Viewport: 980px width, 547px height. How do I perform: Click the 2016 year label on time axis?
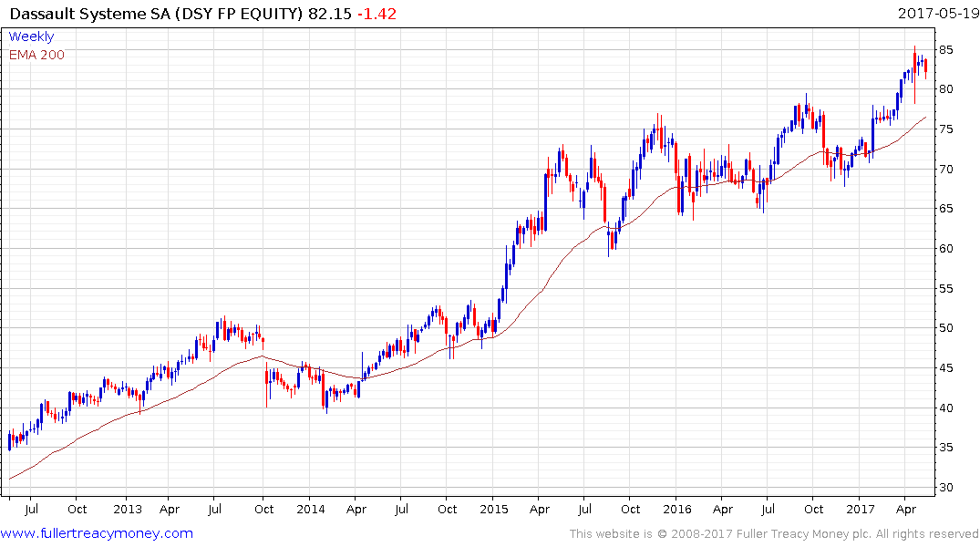676,509
